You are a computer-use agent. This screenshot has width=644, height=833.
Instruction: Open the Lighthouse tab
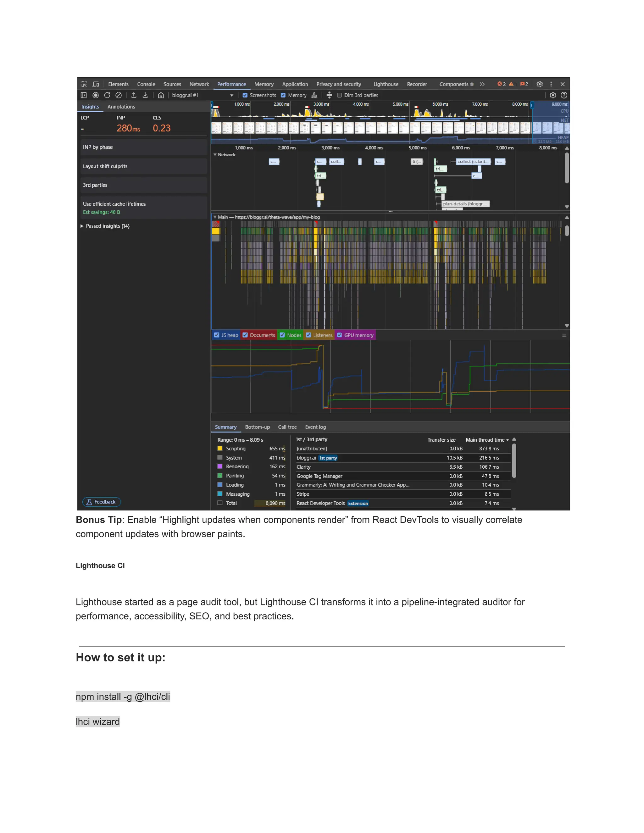(x=386, y=84)
